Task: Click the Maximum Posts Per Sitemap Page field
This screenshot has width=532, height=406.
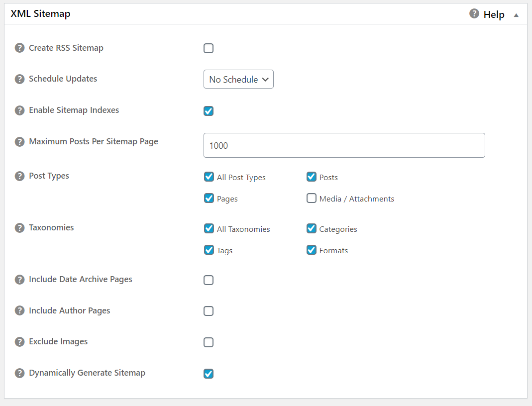Action: (344, 145)
